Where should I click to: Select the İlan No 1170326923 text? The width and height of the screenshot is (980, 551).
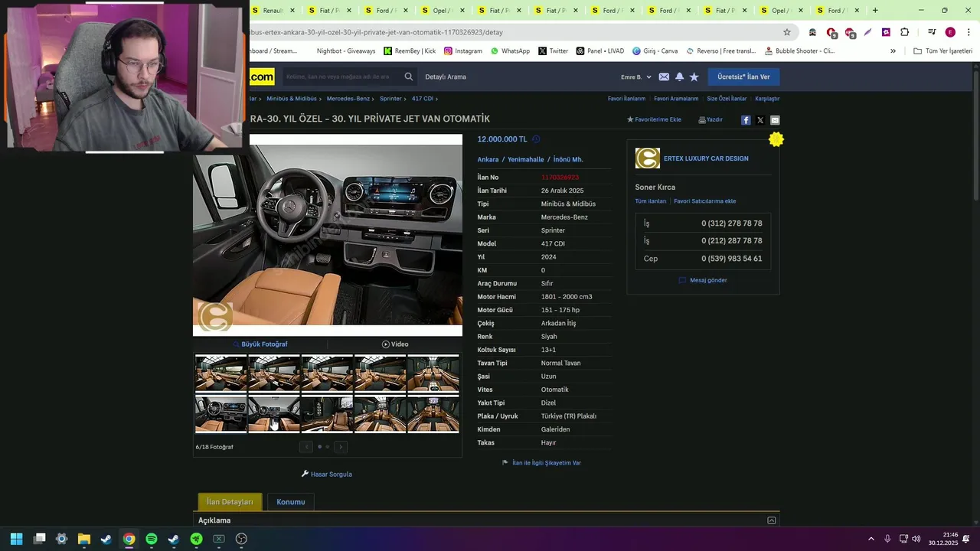560,178
